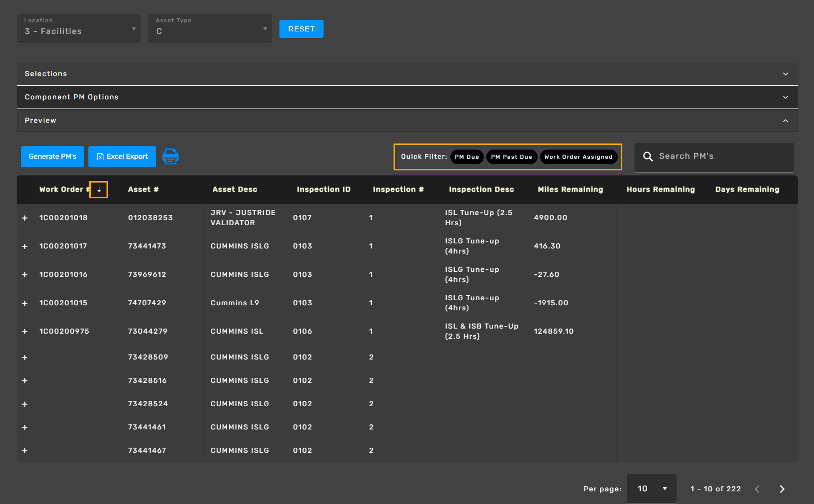Click the Generate PM's button
The height and width of the screenshot is (504, 814).
[52, 157]
